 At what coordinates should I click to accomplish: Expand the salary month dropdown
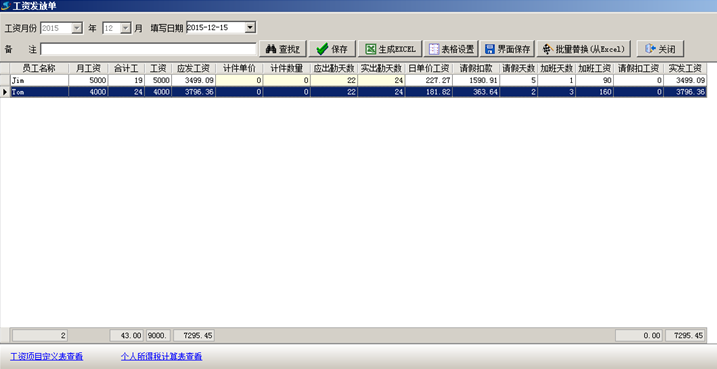[125, 28]
